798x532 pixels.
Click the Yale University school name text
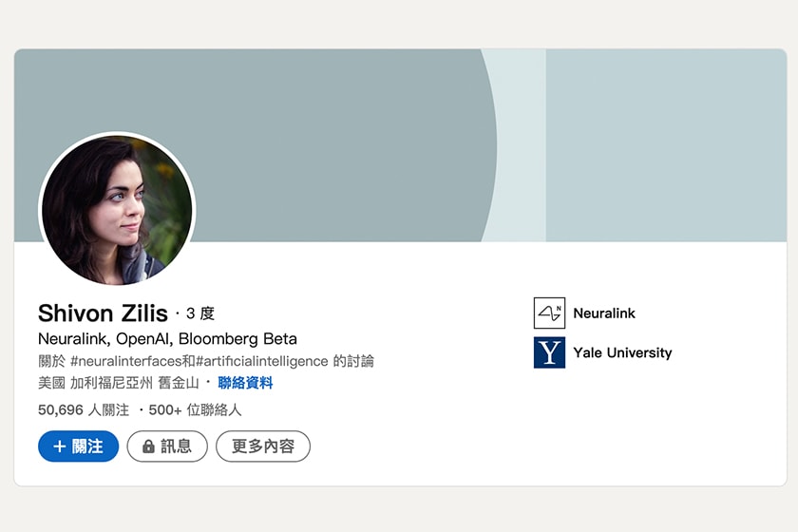[x=622, y=352]
